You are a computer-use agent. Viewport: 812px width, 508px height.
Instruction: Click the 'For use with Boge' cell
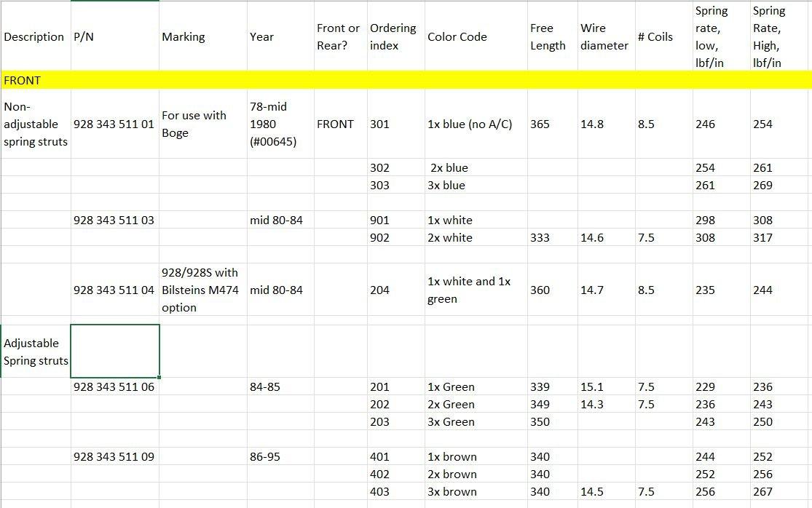click(194, 124)
